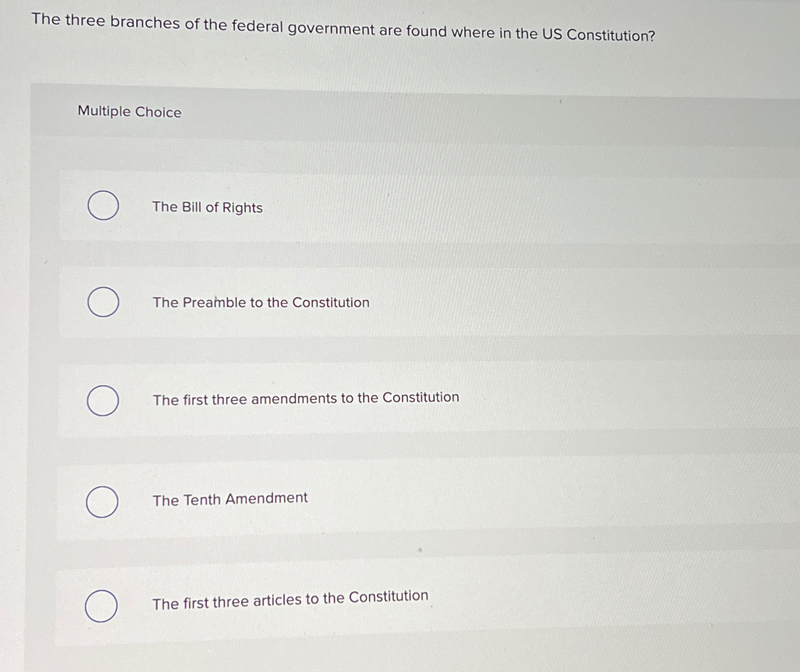Screen dimensions: 800x672
Task: Click the circle beside the Tenth Amendment
Action: point(103,502)
